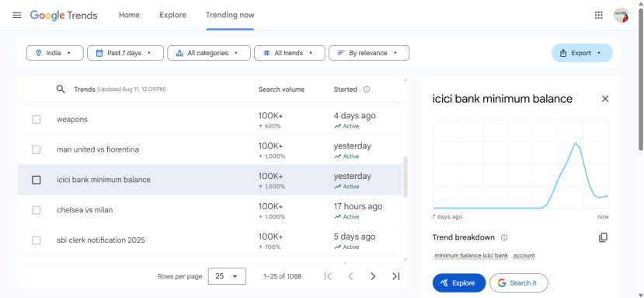Go to the previous page of results
The width and height of the screenshot is (644, 298).
pos(350,276)
